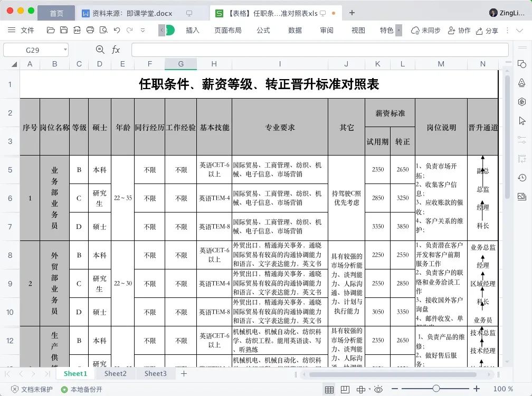Redo the last action

coord(130,30)
